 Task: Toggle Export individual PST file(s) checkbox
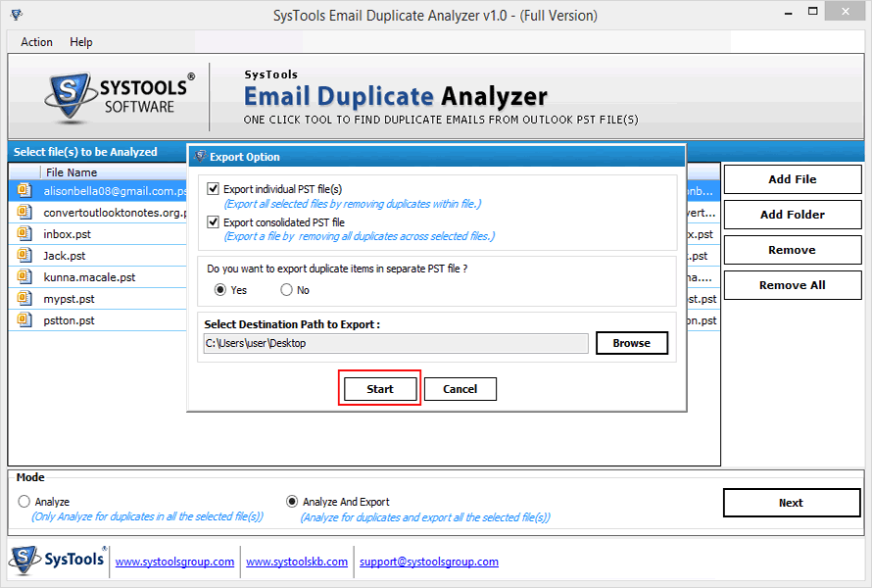pyautogui.click(x=213, y=189)
